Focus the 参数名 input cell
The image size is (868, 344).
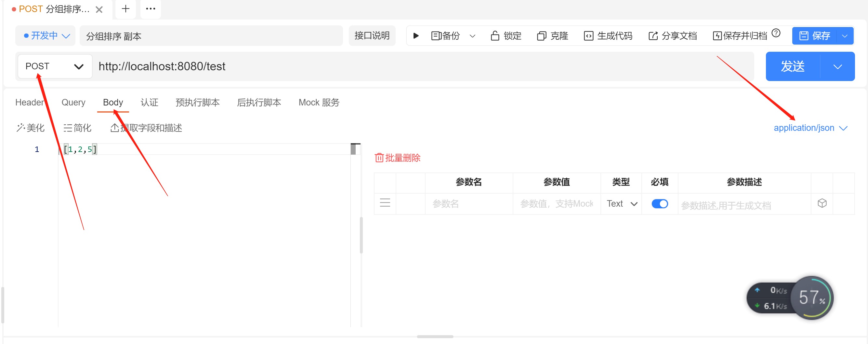(x=469, y=204)
